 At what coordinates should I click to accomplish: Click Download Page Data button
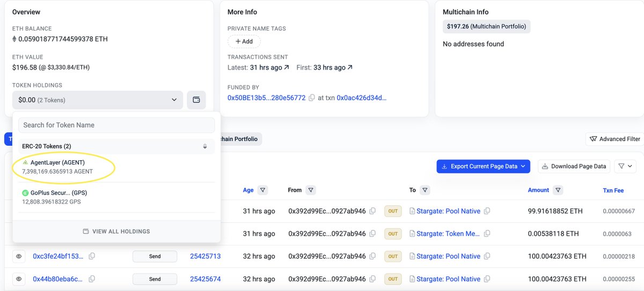[574, 166]
